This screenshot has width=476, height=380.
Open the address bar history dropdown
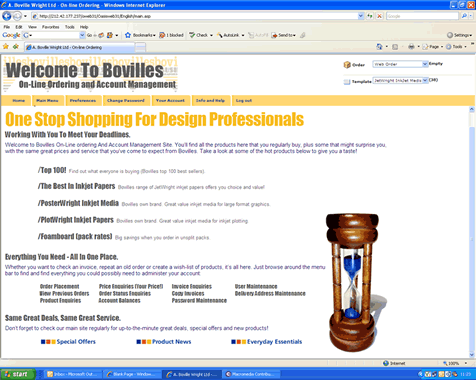pos(361,16)
